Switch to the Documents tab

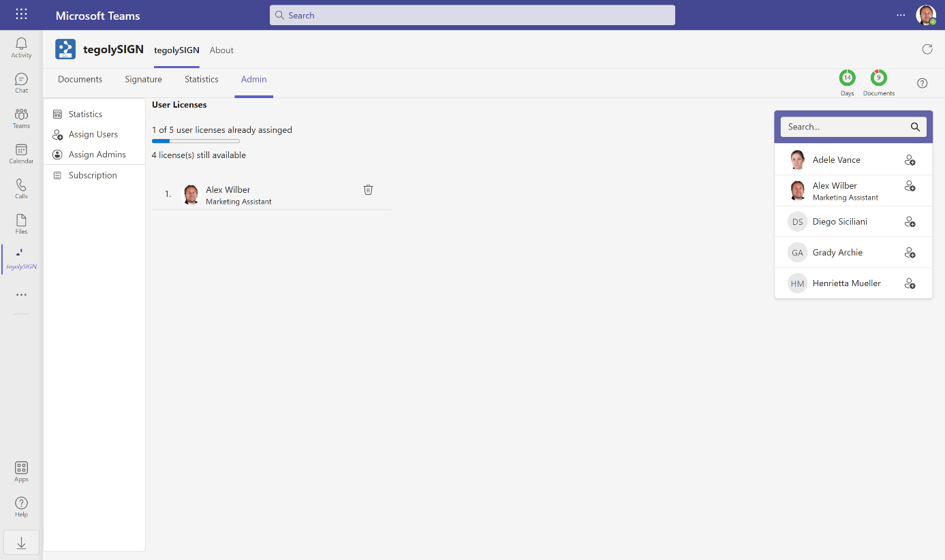tap(80, 80)
